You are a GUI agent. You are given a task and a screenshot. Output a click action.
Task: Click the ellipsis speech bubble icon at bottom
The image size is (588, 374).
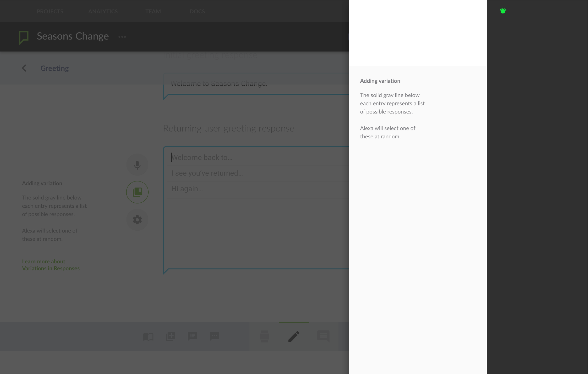[215, 336]
